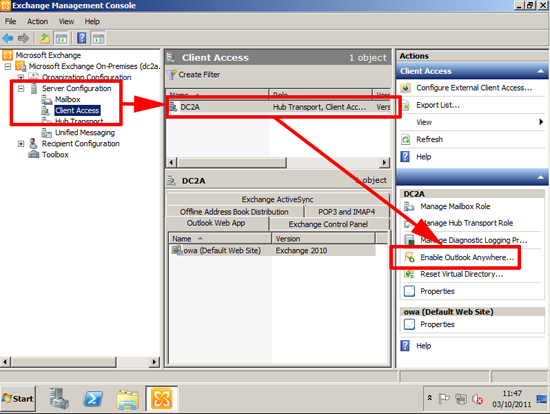Click Create Filter link

[199, 75]
